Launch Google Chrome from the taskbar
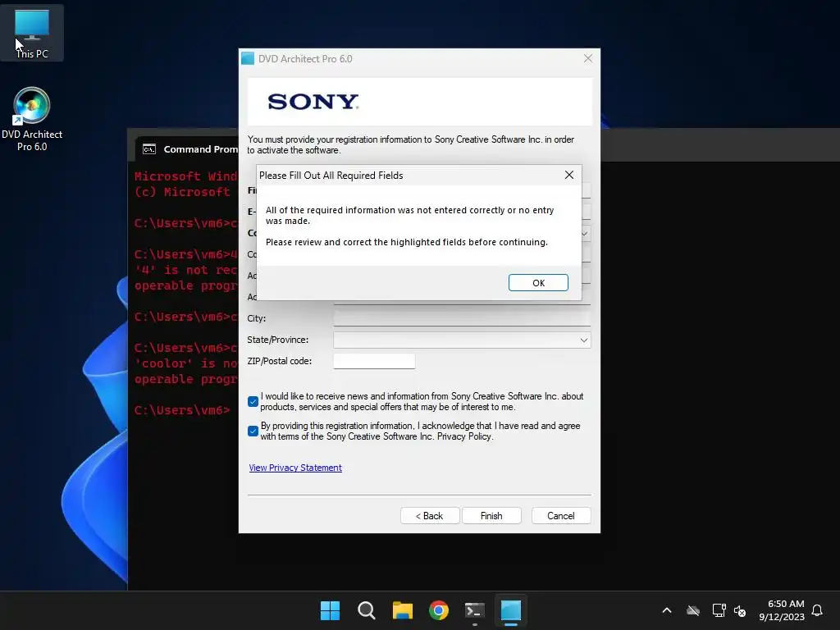 tap(439, 610)
